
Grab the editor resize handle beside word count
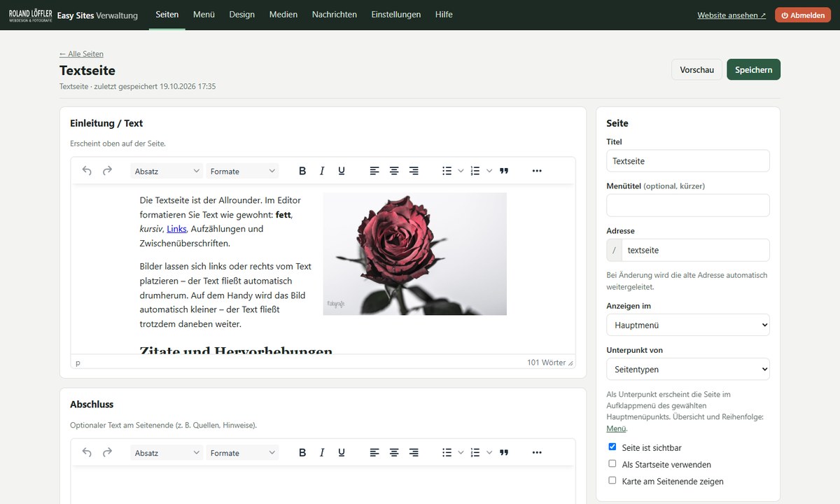570,363
